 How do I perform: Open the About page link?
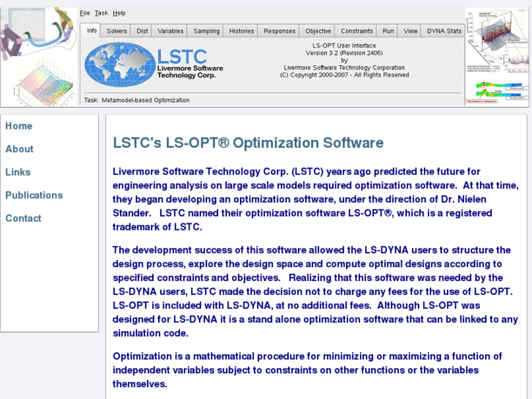[19, 149]
